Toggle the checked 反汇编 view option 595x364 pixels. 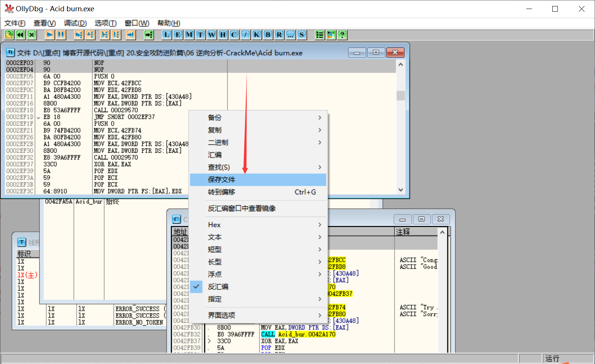pyautogui.click(x=258, y=287)
